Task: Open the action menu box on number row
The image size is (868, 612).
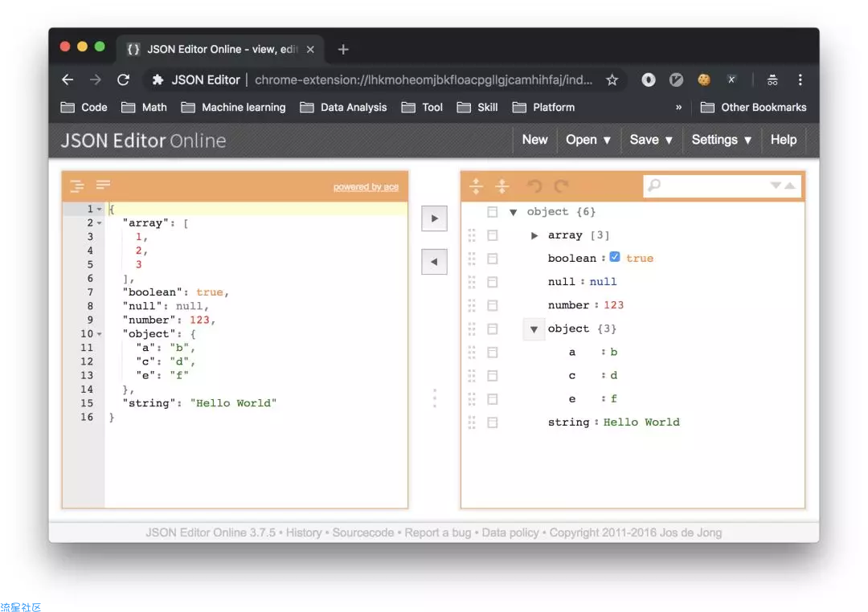Action: coord(492,305)
